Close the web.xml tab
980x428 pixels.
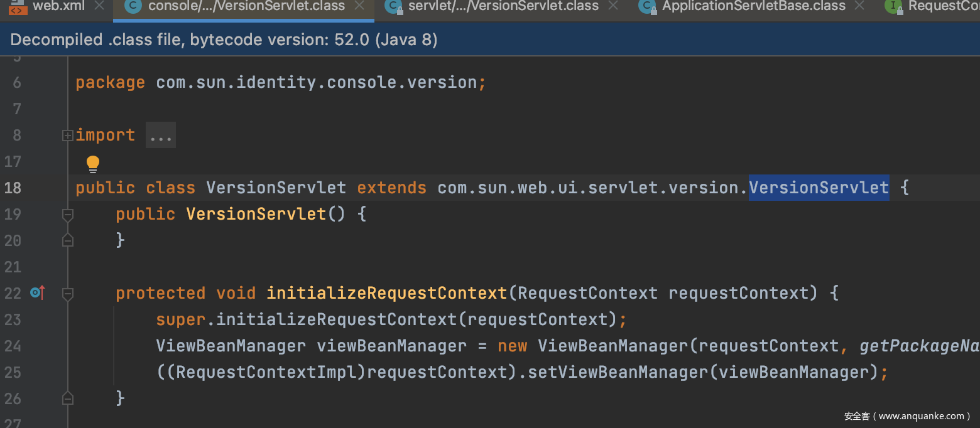[99, 6]
